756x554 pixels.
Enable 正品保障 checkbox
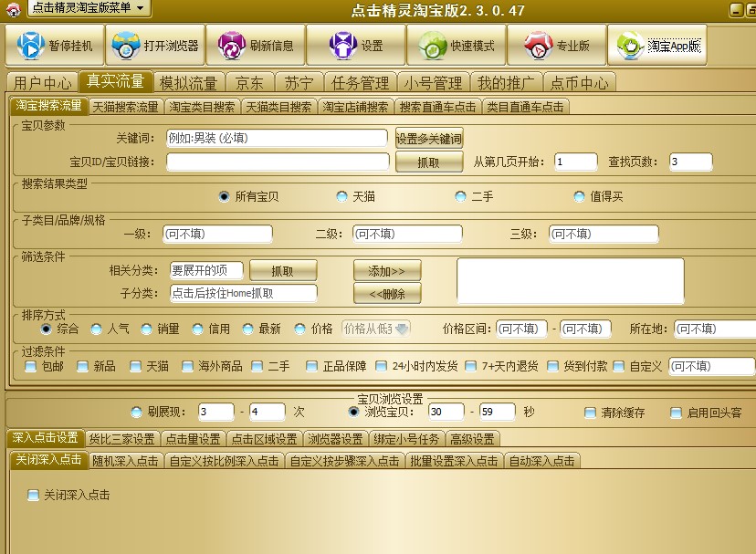tap(311, 366)
